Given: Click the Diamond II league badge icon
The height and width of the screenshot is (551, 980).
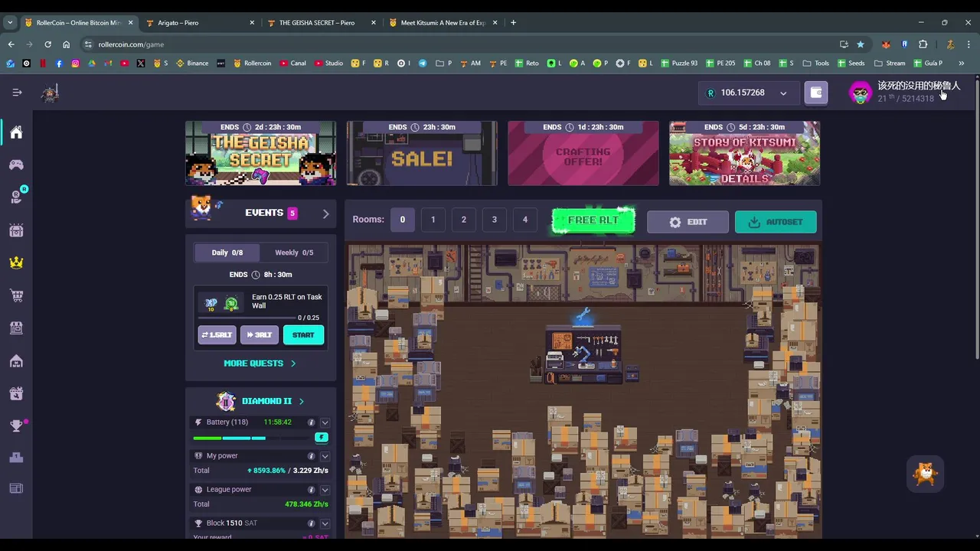Looking at the screenshot, I should (x=226, y=401).
